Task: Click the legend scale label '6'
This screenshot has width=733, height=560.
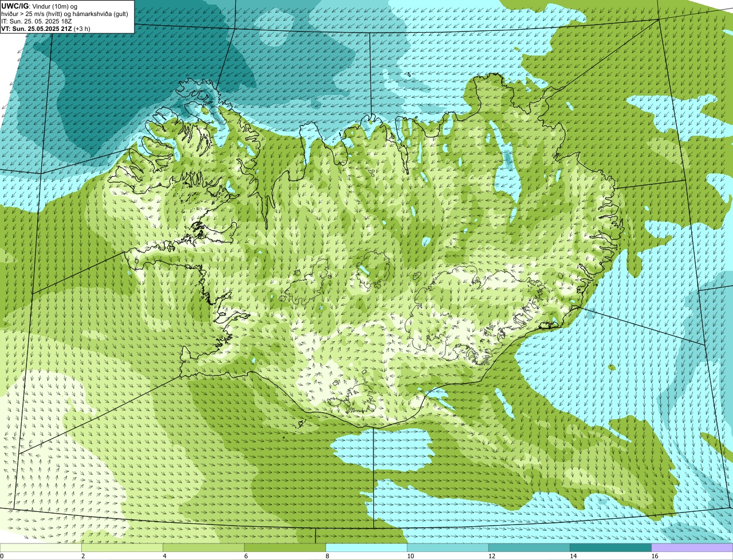Action: click(246, 556)
